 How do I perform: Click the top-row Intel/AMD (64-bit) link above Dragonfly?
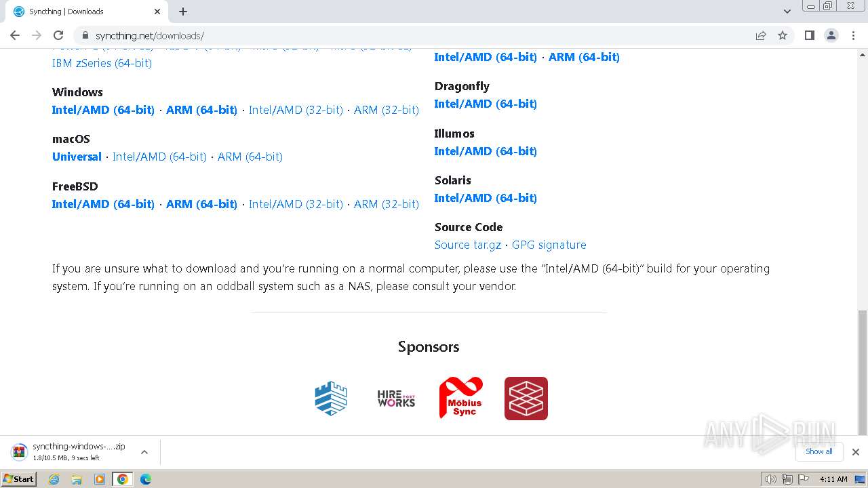pos(486,57)
